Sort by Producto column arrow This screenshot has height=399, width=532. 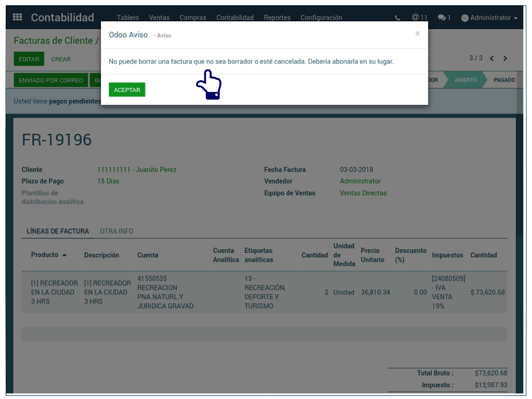[64, 255]
